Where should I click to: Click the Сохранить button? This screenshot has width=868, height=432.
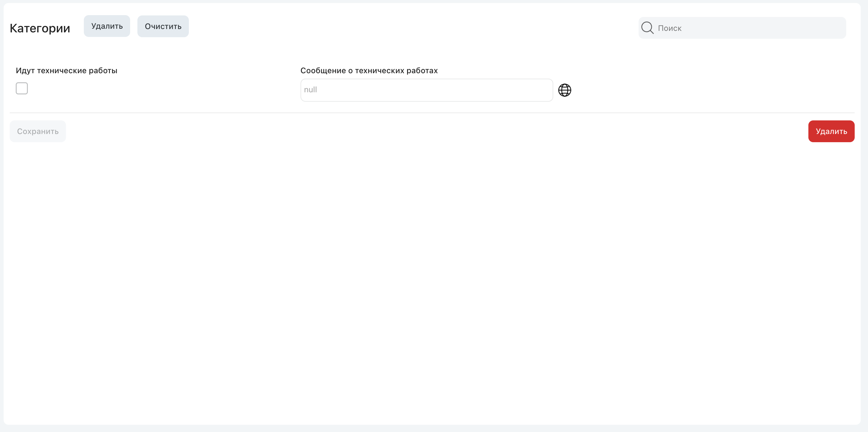(x=38, y=131)
